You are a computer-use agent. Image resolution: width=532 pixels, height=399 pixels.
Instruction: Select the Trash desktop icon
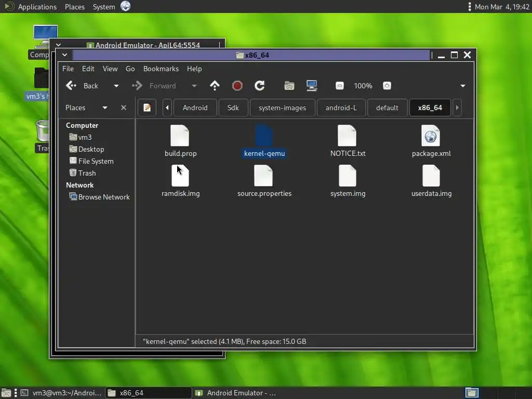coord(43,136)
